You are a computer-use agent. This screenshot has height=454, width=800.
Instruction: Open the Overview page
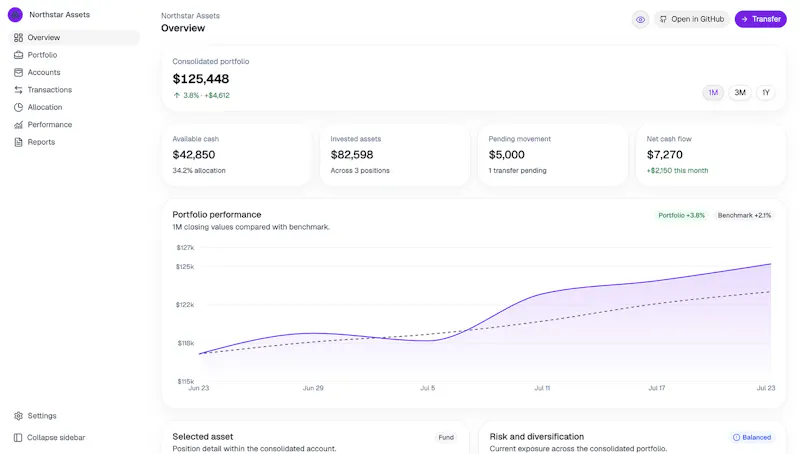click(74, 38)
